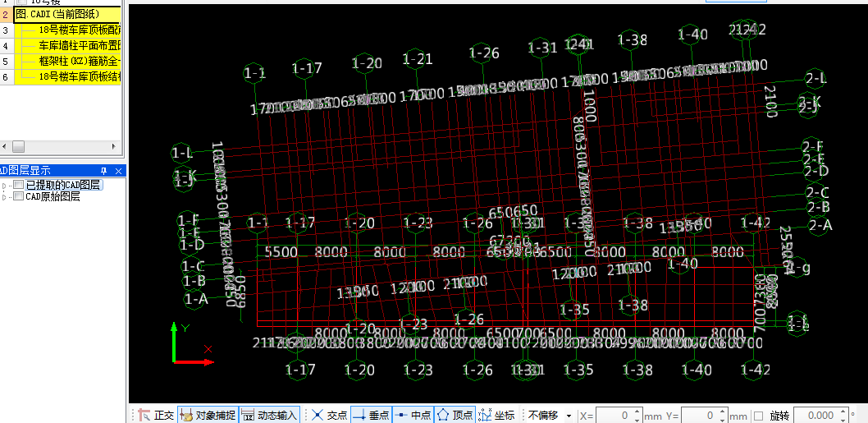Screen dimensions: 868x423
Task: Close the CAD图层显示 panel
Action: (118, 171)
